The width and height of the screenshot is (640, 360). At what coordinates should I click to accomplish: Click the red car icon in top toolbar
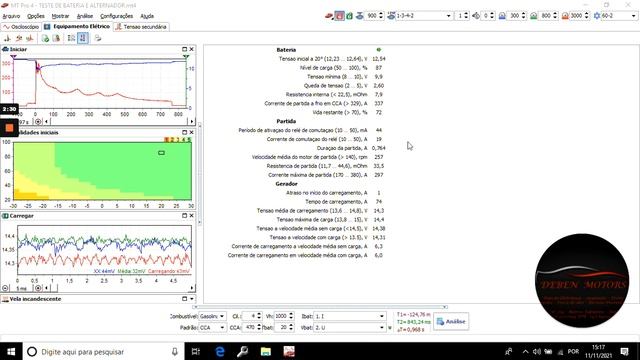(x=329, y=16)
